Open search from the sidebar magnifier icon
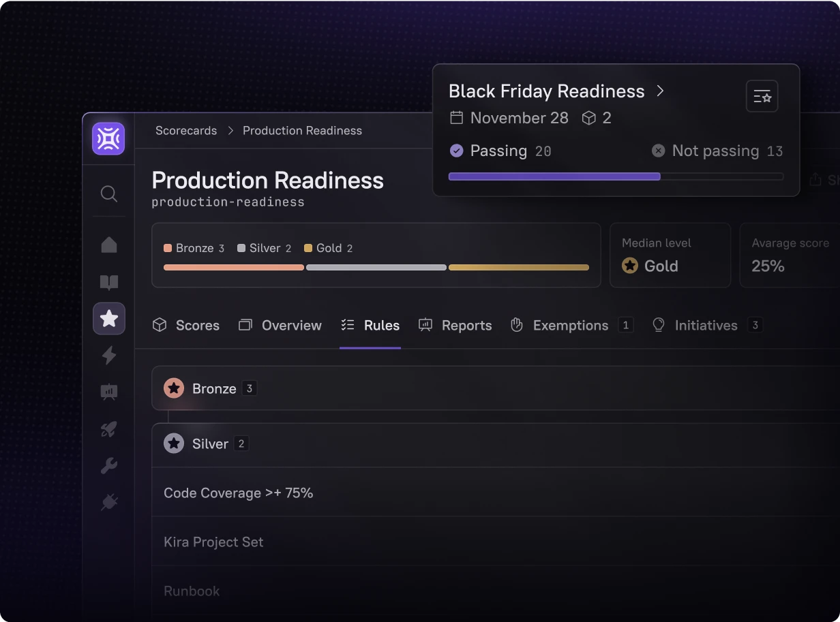 click(x=109, y=194)
